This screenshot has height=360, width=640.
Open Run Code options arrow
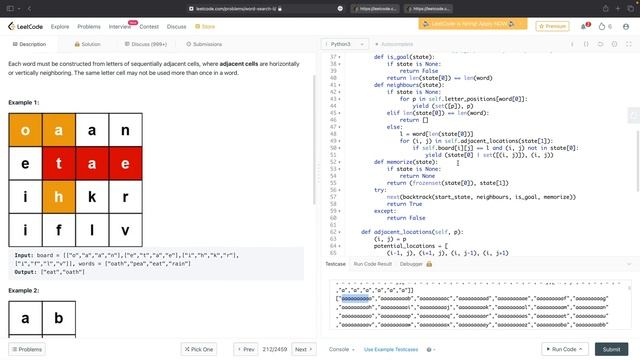click(x=580, y=349)
